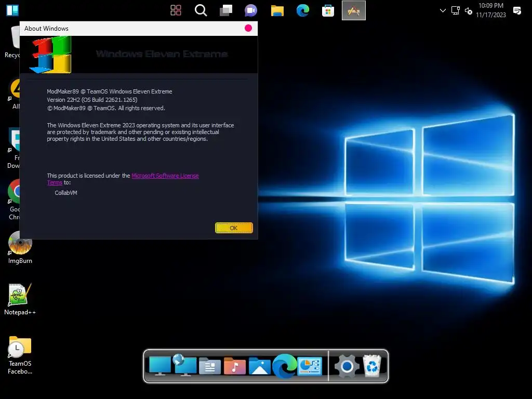Open the Recycle Bin in the dock
The image size is (532, 399).
(x=372, y=366)
